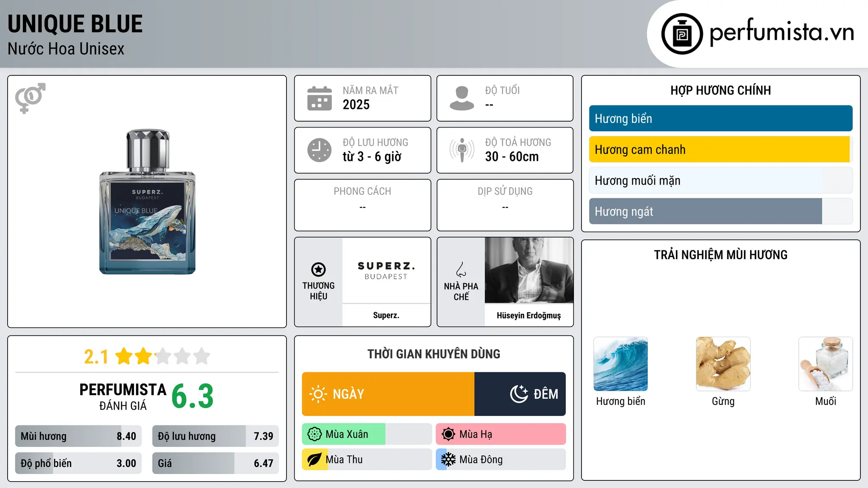Click the NGÀY daytime bar label
The width and height of the screenshot is (868, 488).
[348, 394]
